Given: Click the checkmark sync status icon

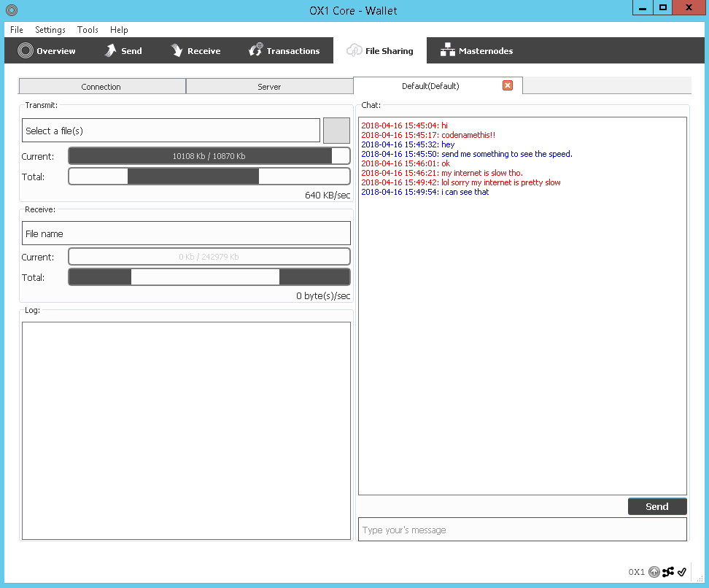Looking at the screenshot, I should tap(682, 572).
